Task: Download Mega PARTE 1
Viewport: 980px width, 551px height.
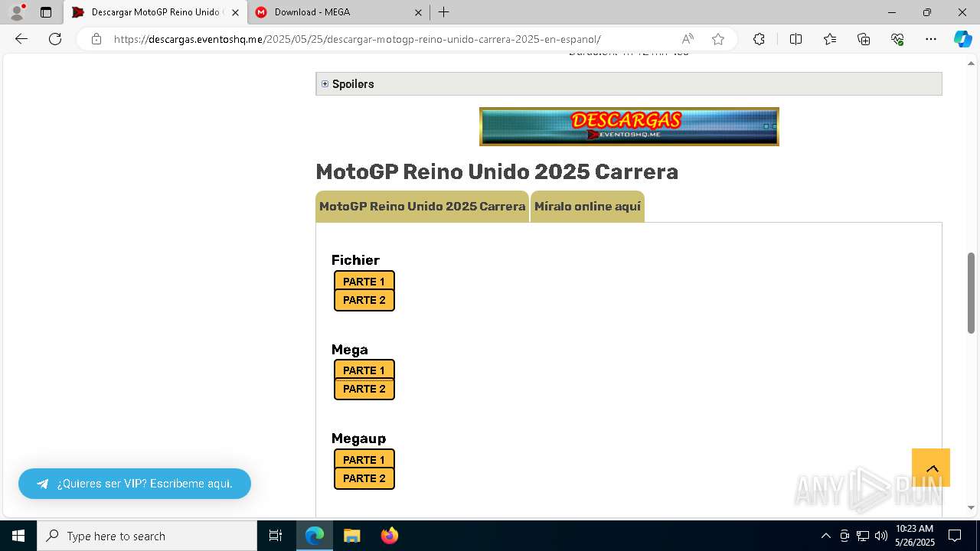Action: (364, 370)
